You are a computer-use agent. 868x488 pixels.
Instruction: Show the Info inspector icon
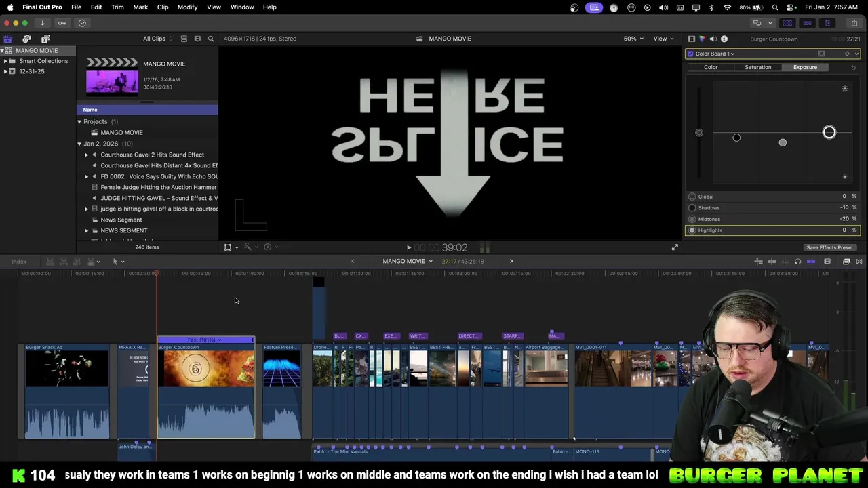pos(724,39)
